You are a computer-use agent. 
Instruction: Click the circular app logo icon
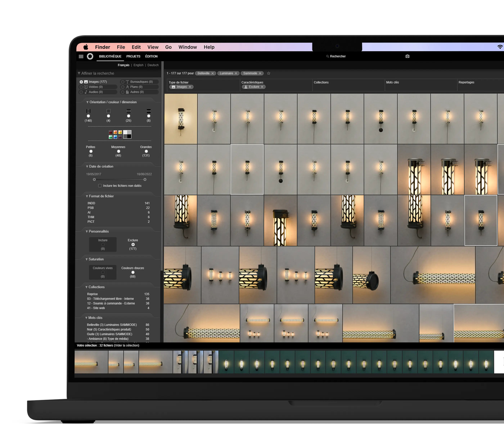[x=91, y=57]
